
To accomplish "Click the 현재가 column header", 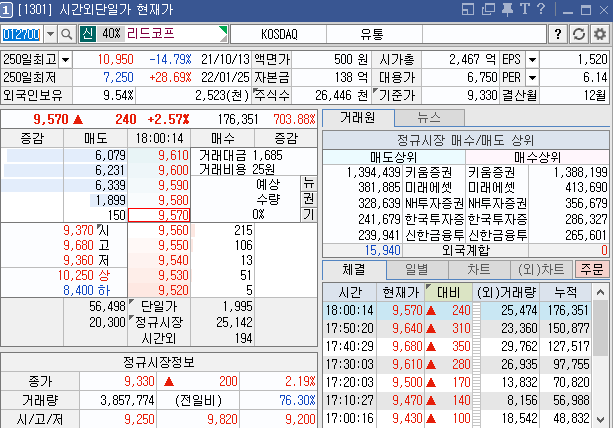I will [401, 292].
